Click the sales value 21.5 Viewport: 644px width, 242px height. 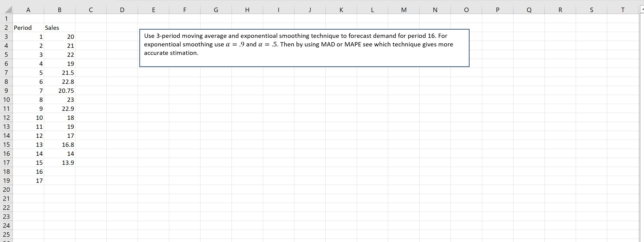point(59,72)
